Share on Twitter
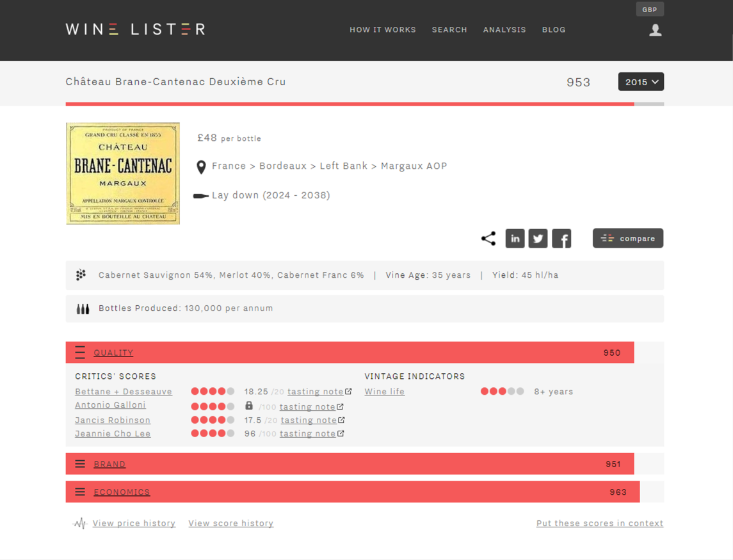The width and height of the screenshot is (733, 560). tap(538, 238)
